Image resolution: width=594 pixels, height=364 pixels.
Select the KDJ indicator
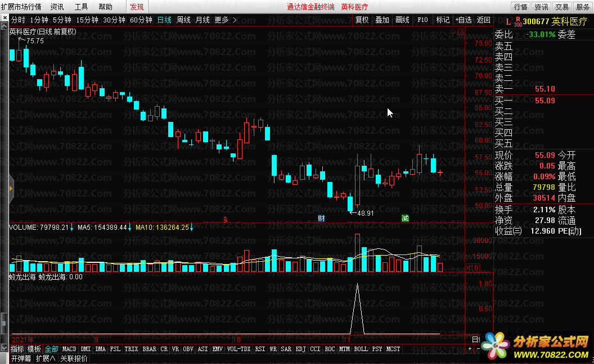pos(300,349)
